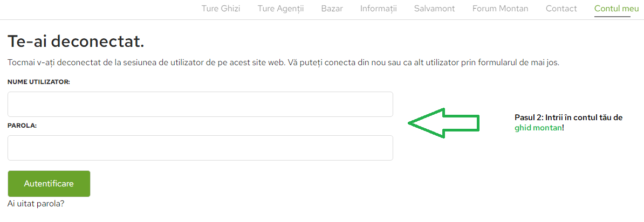Image resolution: width=644 pixels, height=222 pixels.
Task: Click the sentence starting Vă puteți conecta
Action: tap(423, 63)
